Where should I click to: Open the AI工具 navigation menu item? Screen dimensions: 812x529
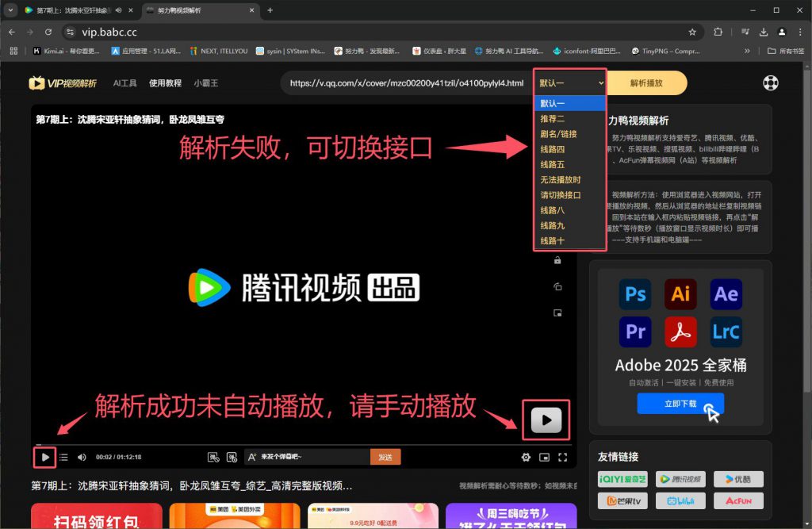[x=124, y=82]
